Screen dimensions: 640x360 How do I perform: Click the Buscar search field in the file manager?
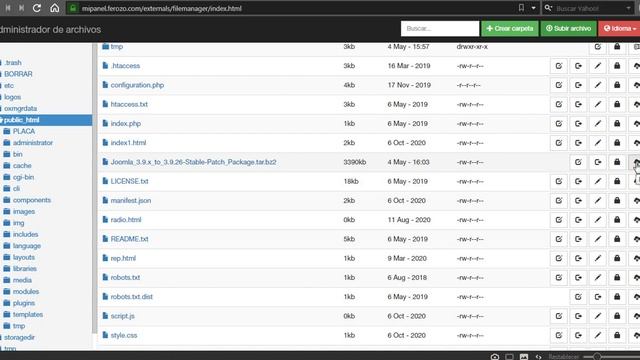pos(440,29)
